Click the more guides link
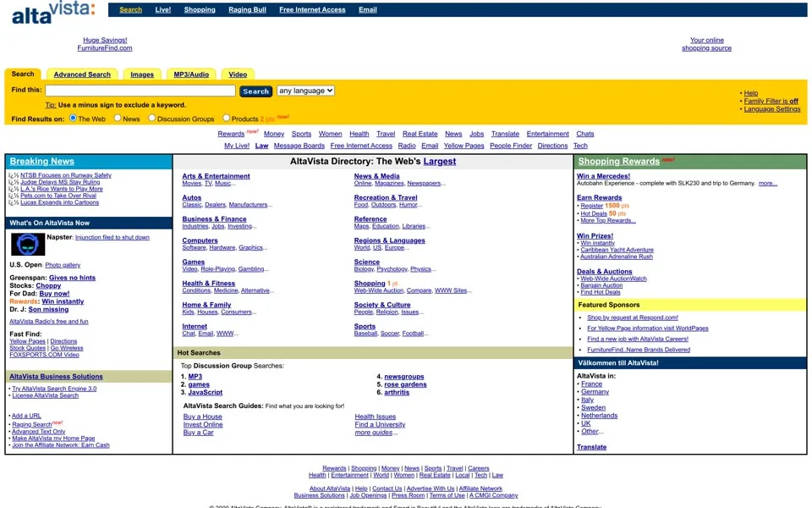 coord(373,433)
